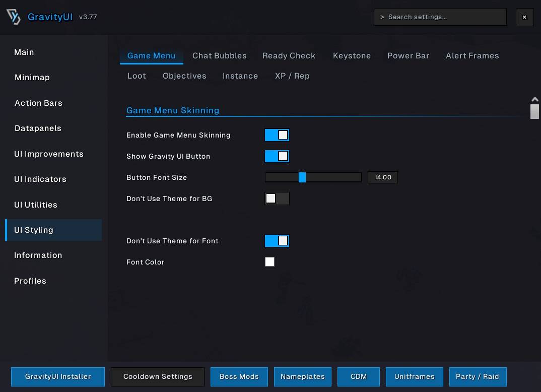
Task: Go to the Power Bar tab
Action: 408,56
